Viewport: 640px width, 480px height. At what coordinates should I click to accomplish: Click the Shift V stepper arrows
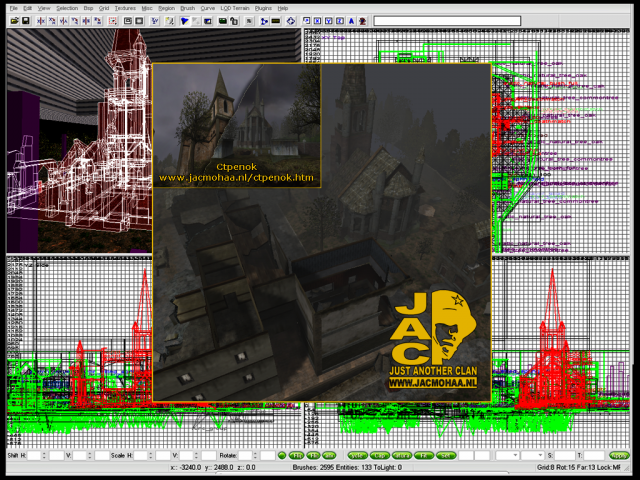(90, 456)
